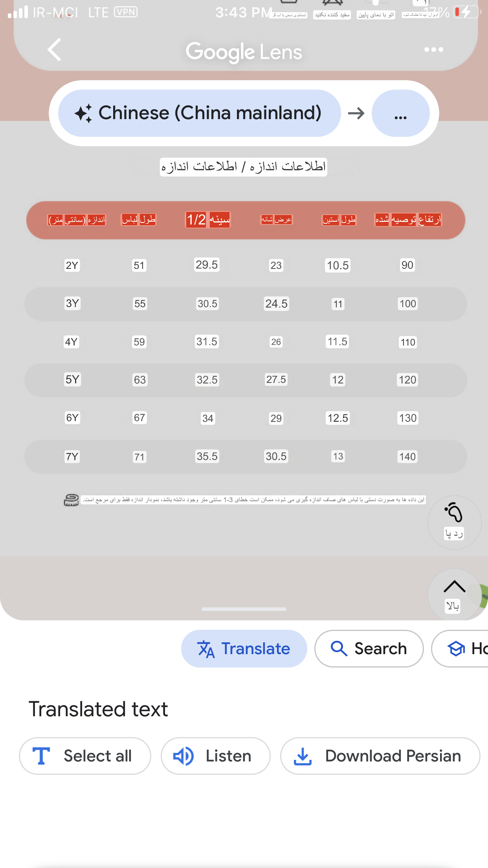Open the three-dot more options menu
488x868 pixels.
pos(433,50)
